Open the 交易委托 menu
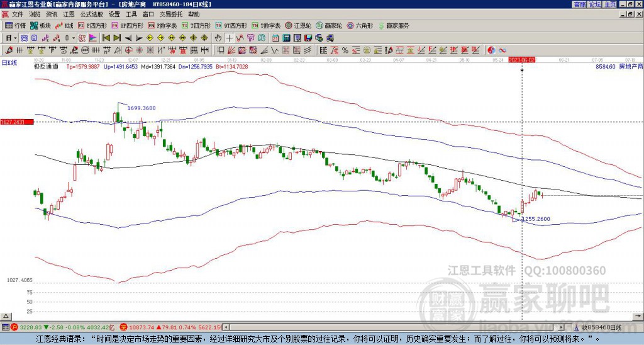This screenshot has height=345, width=644. (x=171, y=14)
